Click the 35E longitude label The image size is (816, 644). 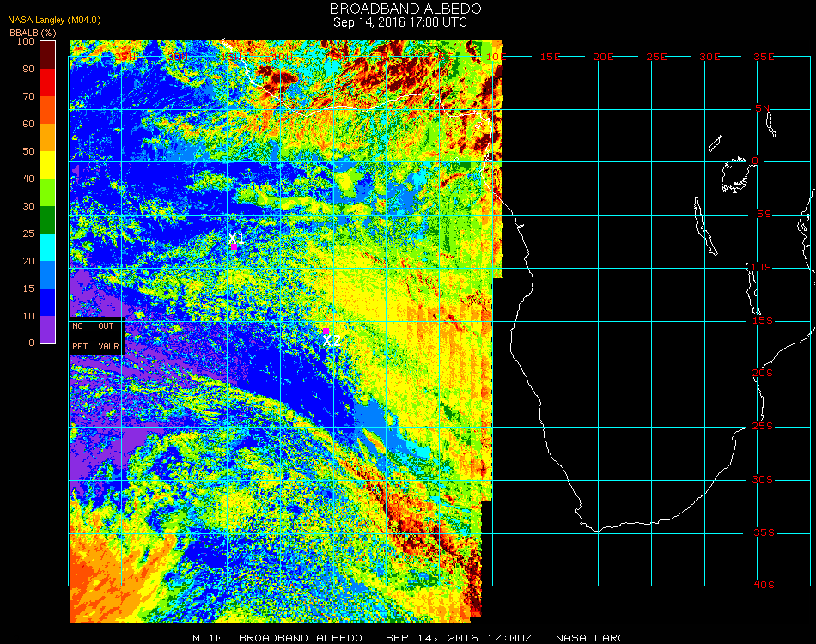[764, 57]
